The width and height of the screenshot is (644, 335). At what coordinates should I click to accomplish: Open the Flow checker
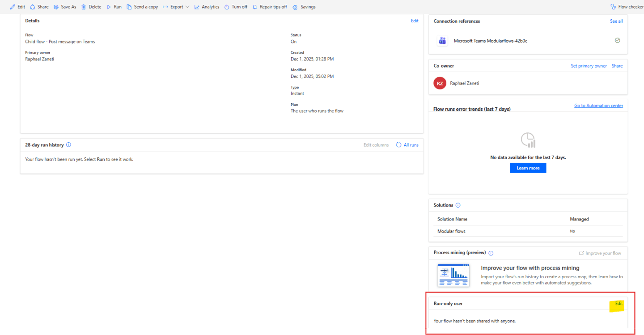(x=627, y=7)
